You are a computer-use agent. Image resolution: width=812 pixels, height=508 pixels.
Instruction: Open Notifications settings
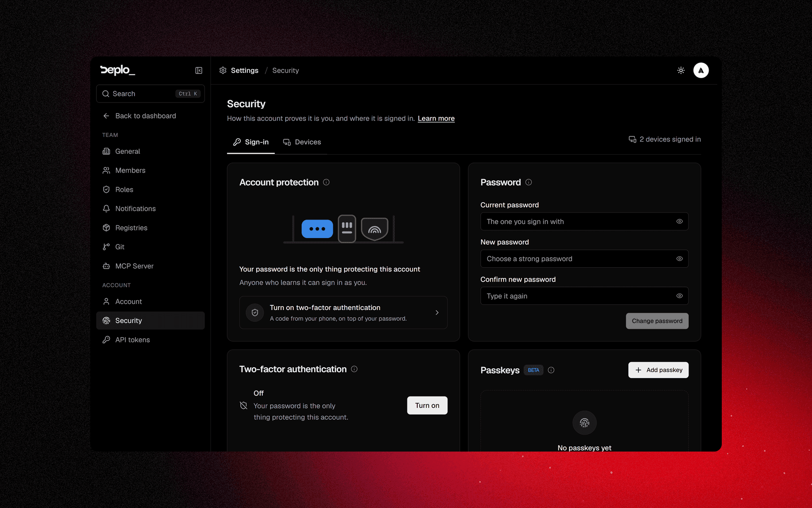150,208
